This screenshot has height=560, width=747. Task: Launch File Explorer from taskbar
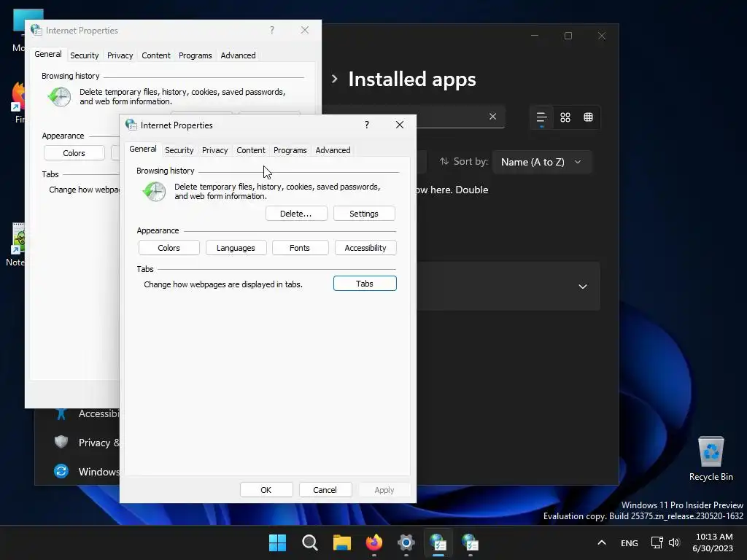pos(341,542)
